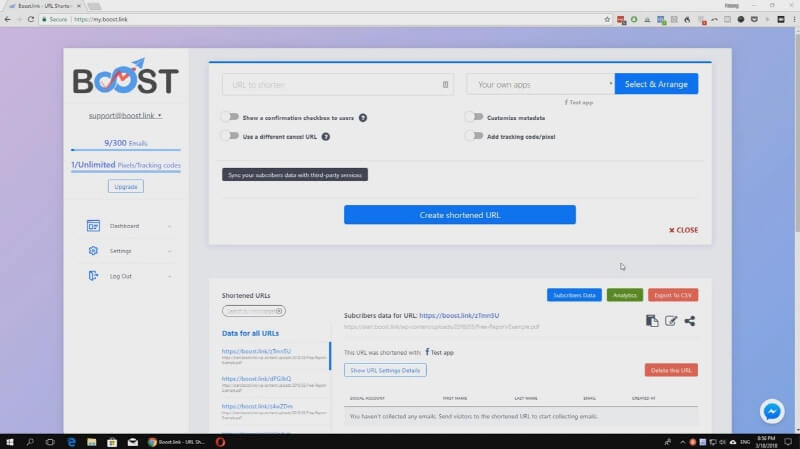Enable Add tracking code/pixel toggle

coord(475,136)
